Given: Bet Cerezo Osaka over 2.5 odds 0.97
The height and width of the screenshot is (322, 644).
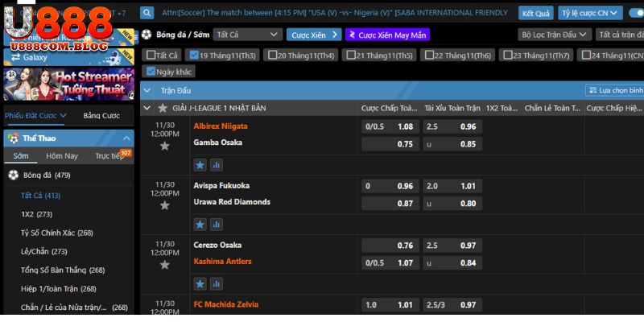Looking at the screenshot, I should (x=452, y=246).
